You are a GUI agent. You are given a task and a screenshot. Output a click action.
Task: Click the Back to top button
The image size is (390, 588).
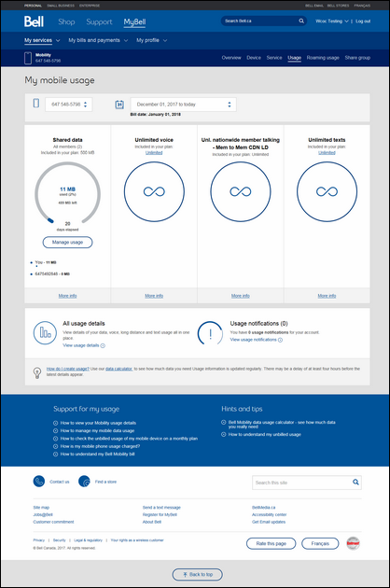[197, 574]
